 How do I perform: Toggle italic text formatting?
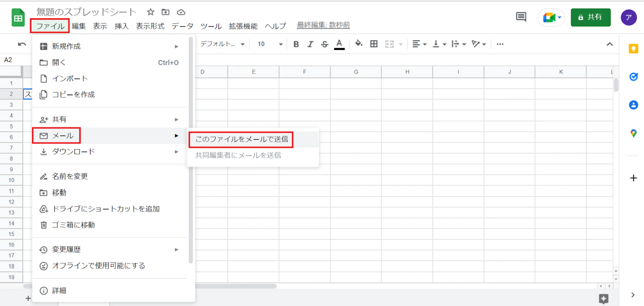310,44
